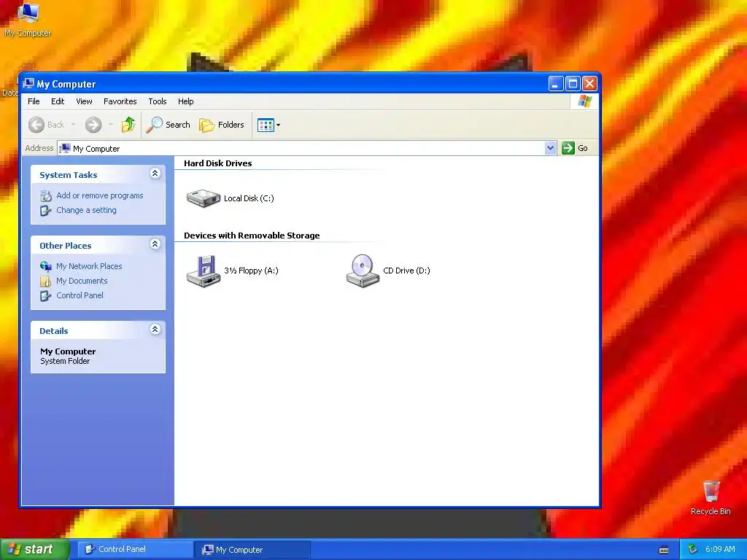
Task: Open Back history dropdown arrow
Action: [73, 125]
